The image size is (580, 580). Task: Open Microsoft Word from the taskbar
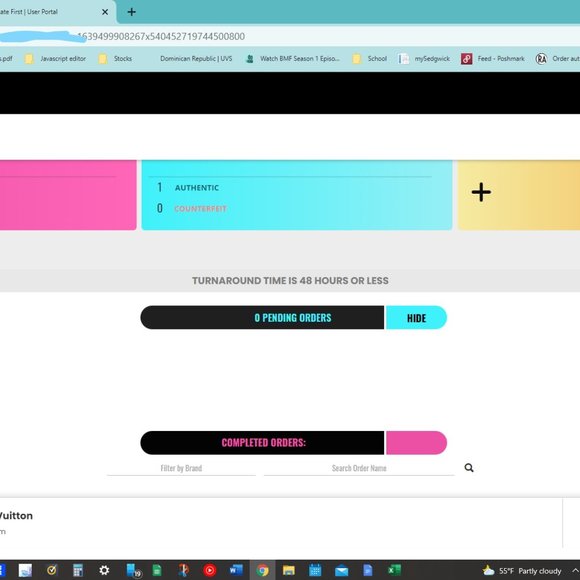coord(236,570)
